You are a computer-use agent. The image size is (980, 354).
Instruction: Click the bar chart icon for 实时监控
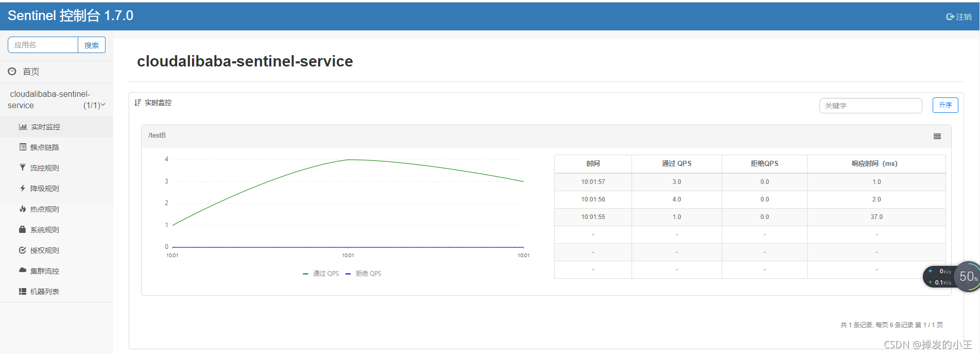pos(23,127)
